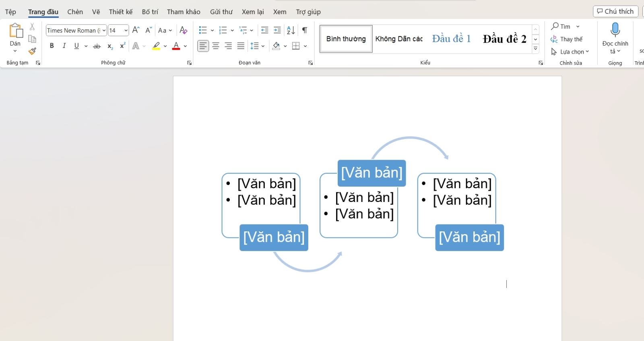Screen dimensions: 644x341
Task: Expand the borders dropdown arrow
Action: [305, 46]
